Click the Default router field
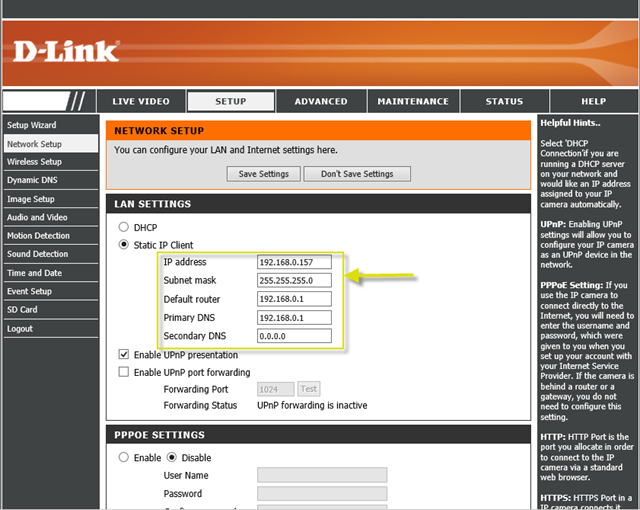640x510 pixels. pyautogui.click(x=294, y=299)
